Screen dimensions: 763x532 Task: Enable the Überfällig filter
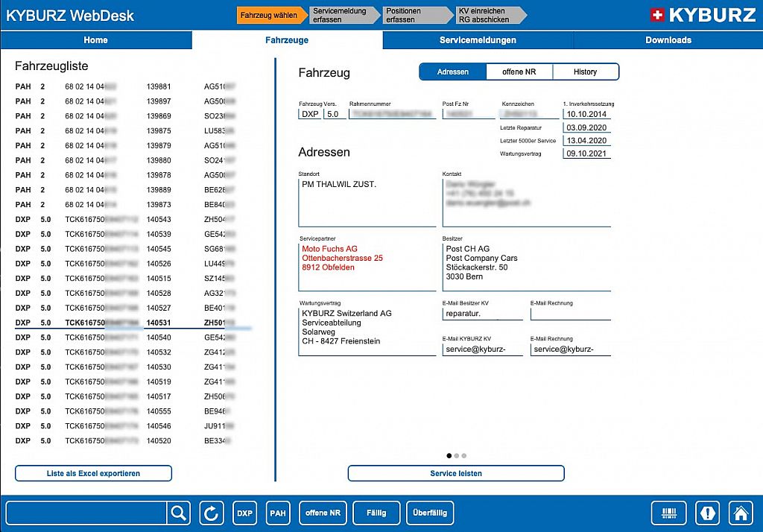click(430, 513)
